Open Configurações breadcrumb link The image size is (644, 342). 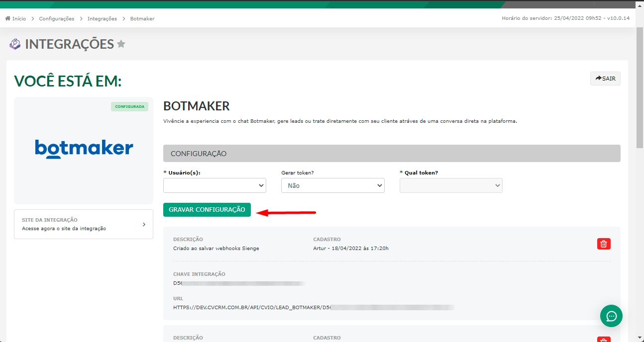57,19
